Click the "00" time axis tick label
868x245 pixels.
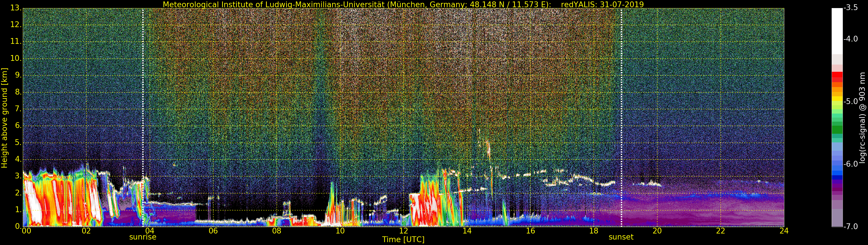(26, 231)
